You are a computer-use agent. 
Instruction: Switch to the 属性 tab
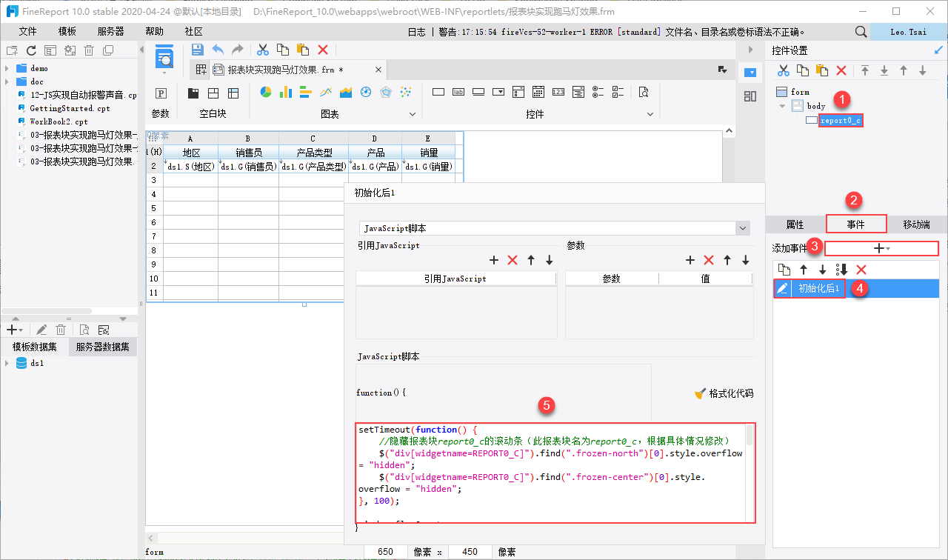795,224
